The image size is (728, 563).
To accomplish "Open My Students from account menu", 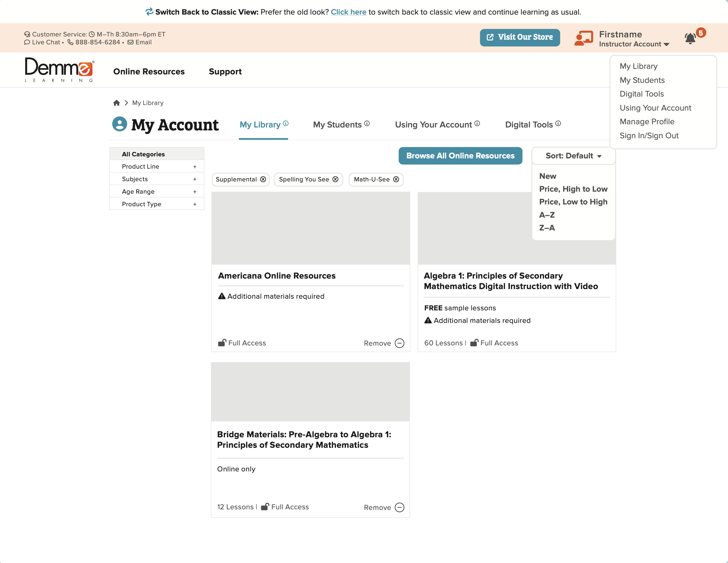I will 642,80.
